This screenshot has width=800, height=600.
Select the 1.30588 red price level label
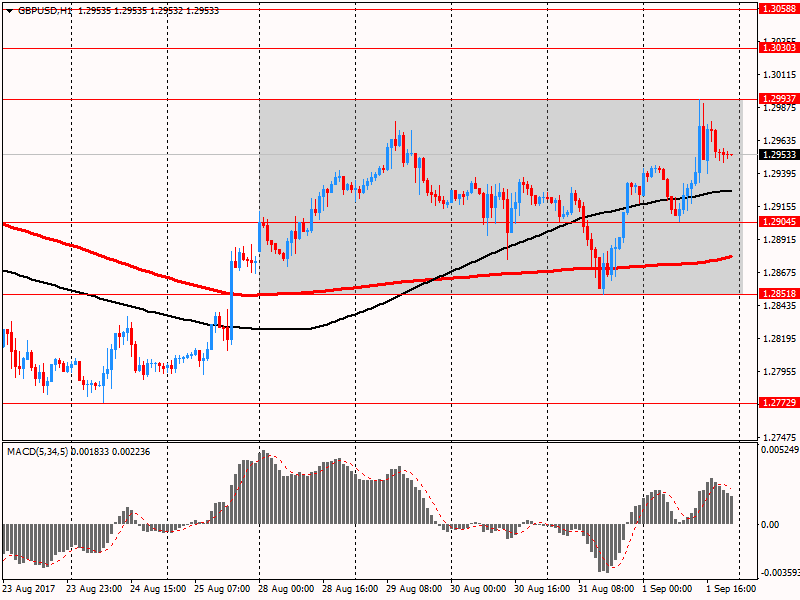(x=779, y=9)
